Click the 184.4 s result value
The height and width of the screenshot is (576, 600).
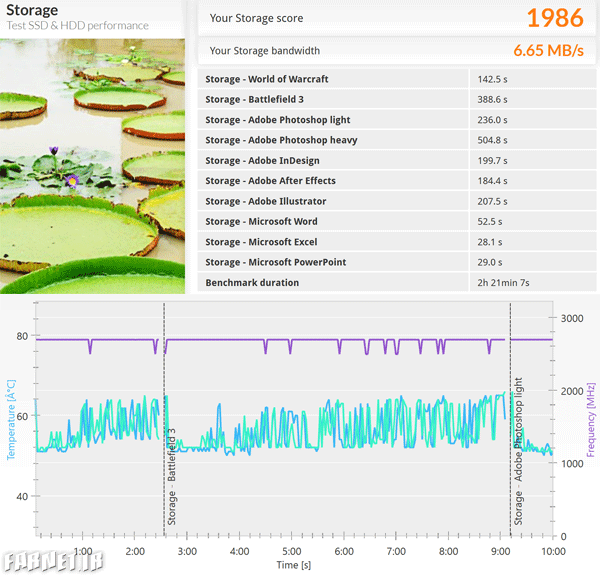[x=492, y=181]
